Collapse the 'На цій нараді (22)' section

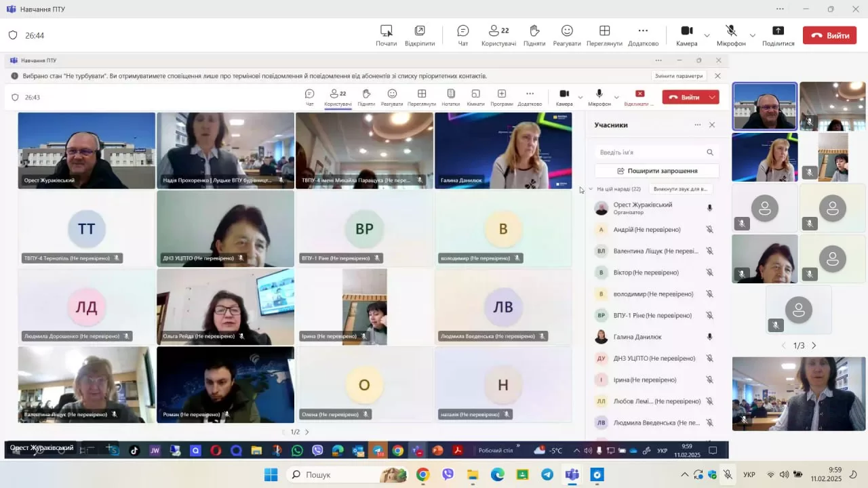point(591,189)
